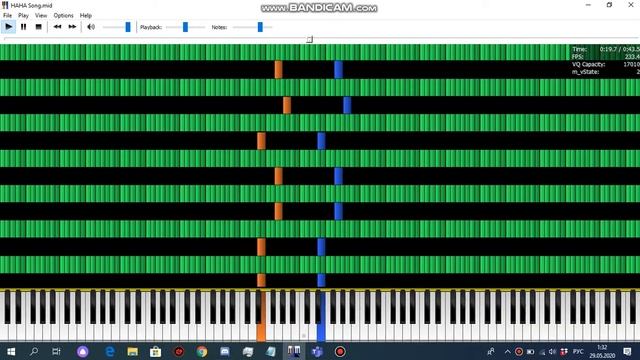The width and height of the screenshot is (640, 360).
Task: Open Google Chrome from the taskbar
Action: click(x=202, y=351)
